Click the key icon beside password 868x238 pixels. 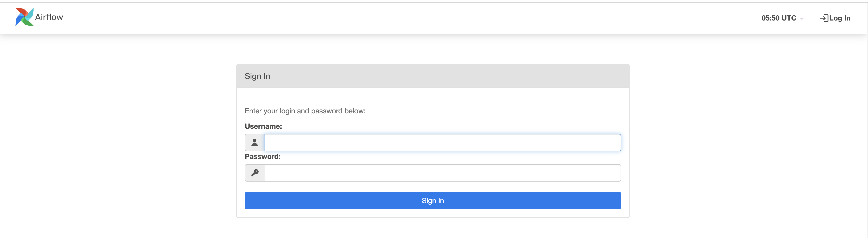[255, 173]
